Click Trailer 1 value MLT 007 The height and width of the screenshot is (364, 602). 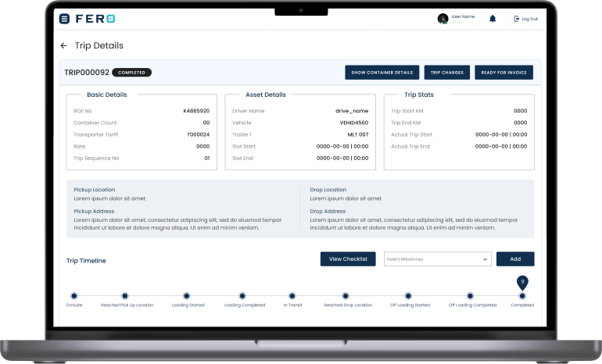pyautogui.click(x=358, y=134)
